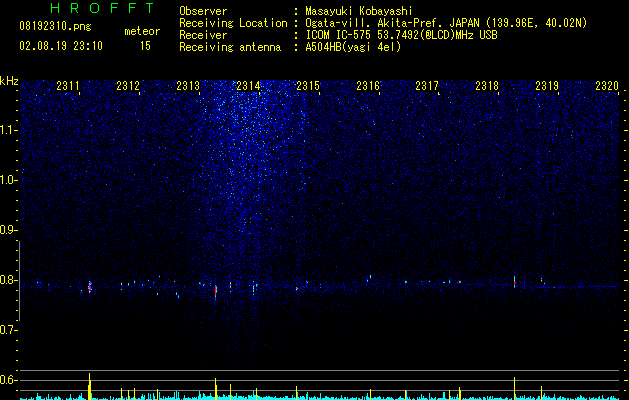Select the filename 08192310.png
Image resolution: width=629 pixels, height=400 pixels.
click(55, 27)
